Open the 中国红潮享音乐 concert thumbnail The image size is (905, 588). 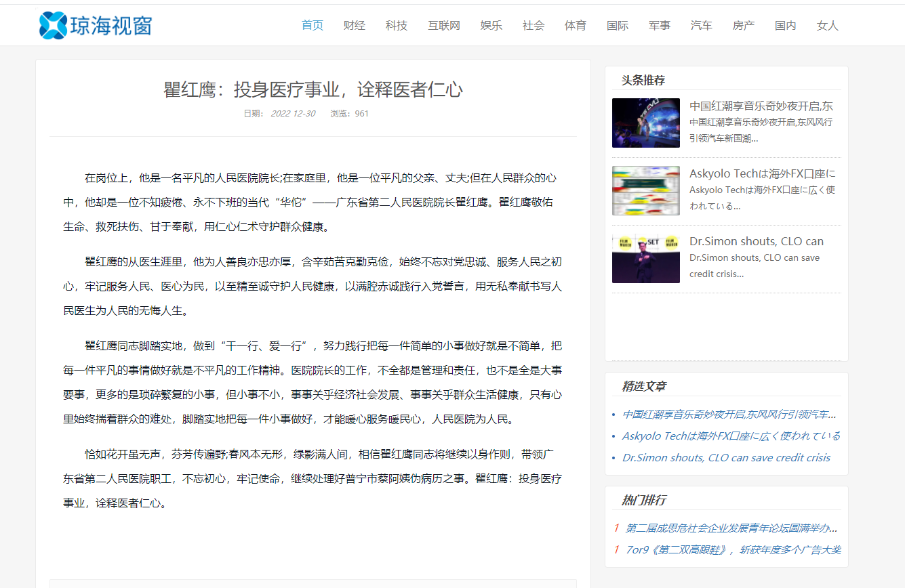[x=646, y=123]
